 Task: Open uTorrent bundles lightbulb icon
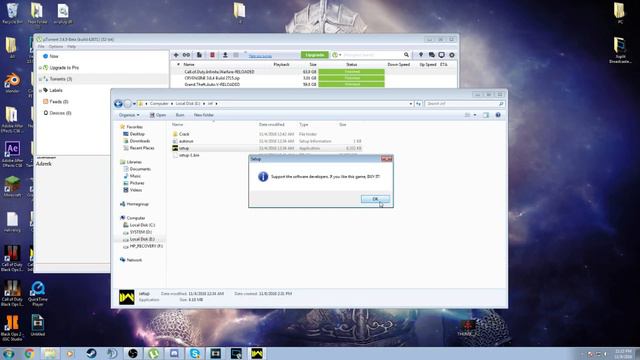pyautogui.click(x=421, y=55)
